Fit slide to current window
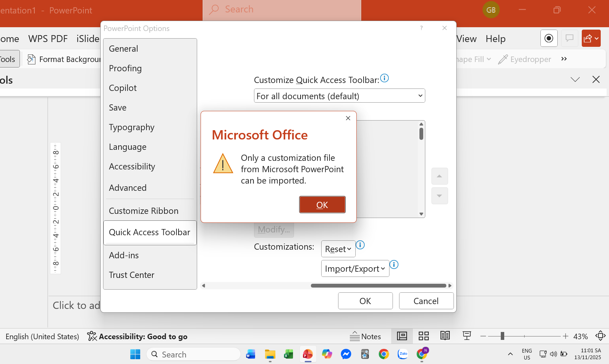Image resolution: width=609 pixels, height=364 pixels. pos(600,336)
